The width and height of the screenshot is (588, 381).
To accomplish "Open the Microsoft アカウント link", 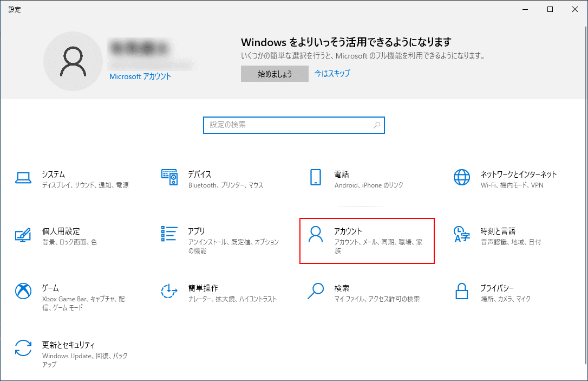I will (x=140, y=76).
